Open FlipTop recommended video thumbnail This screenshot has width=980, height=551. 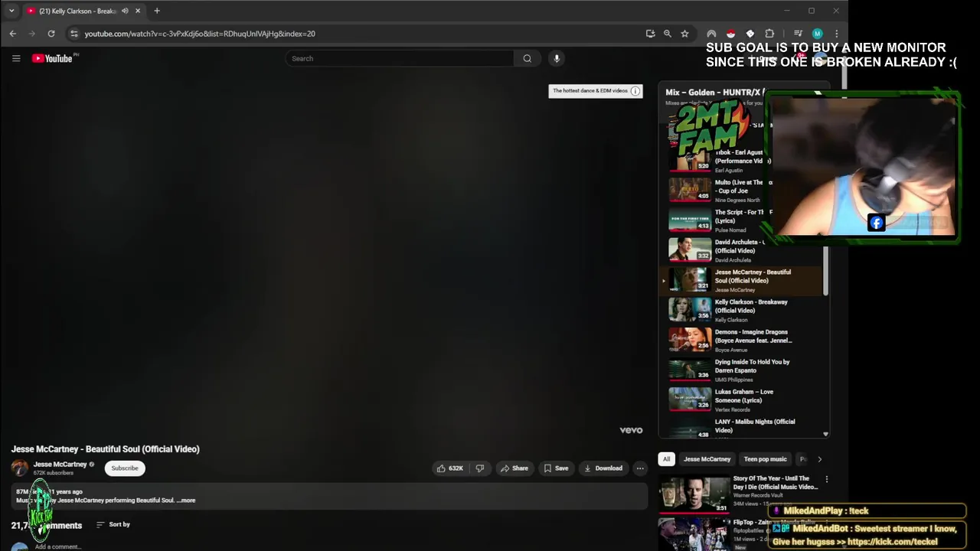click(x=694, y=534)
